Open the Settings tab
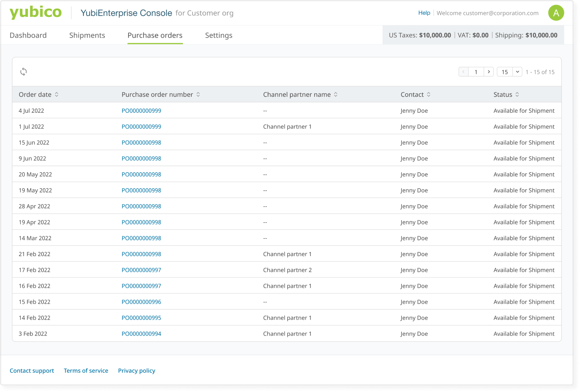This screenshot has height=392, width=580. (x=218, y=35)
